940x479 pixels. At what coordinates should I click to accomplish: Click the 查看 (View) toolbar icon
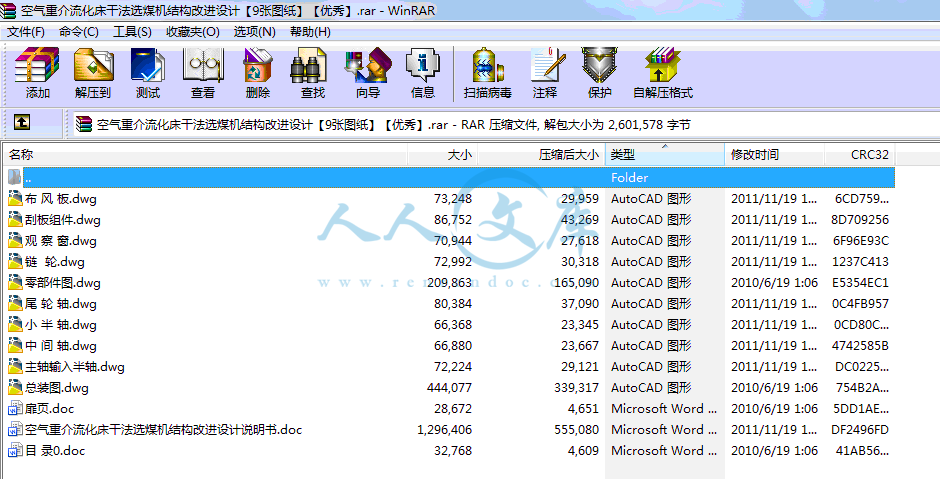point(203,65)
